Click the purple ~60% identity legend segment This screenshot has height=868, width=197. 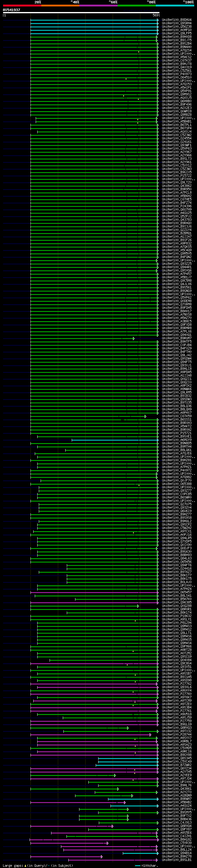point(98,6)
